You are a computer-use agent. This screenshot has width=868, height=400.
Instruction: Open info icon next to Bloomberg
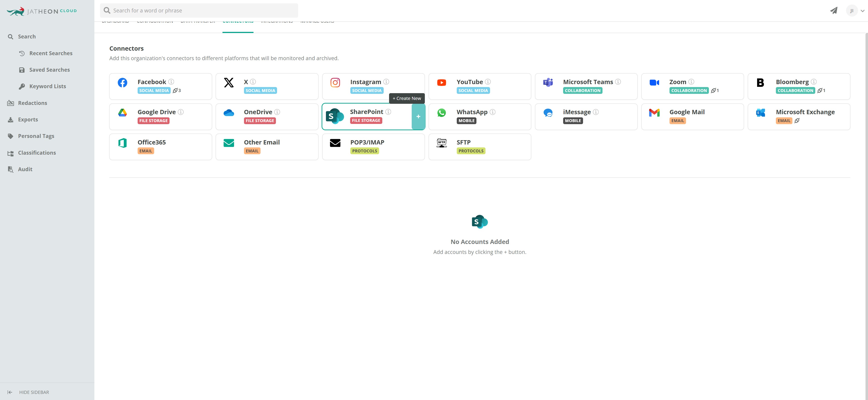pyautogui.click(x=814, y=82)
